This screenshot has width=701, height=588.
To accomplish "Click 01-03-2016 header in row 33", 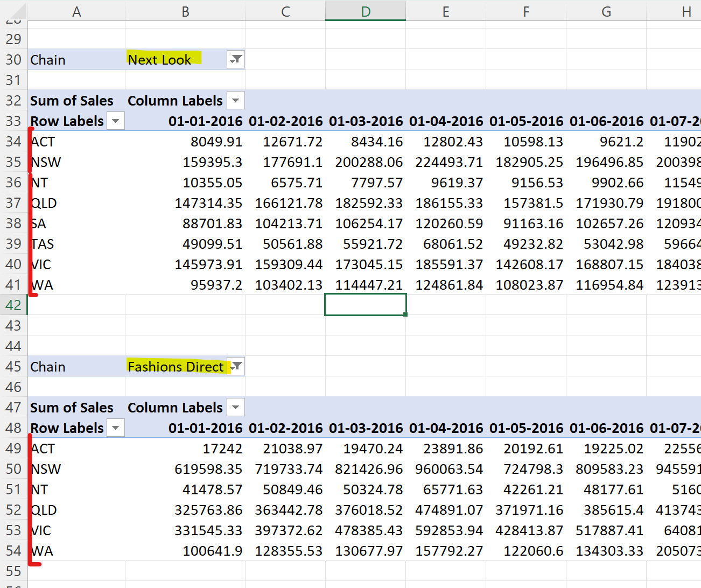I will point(366,121).
